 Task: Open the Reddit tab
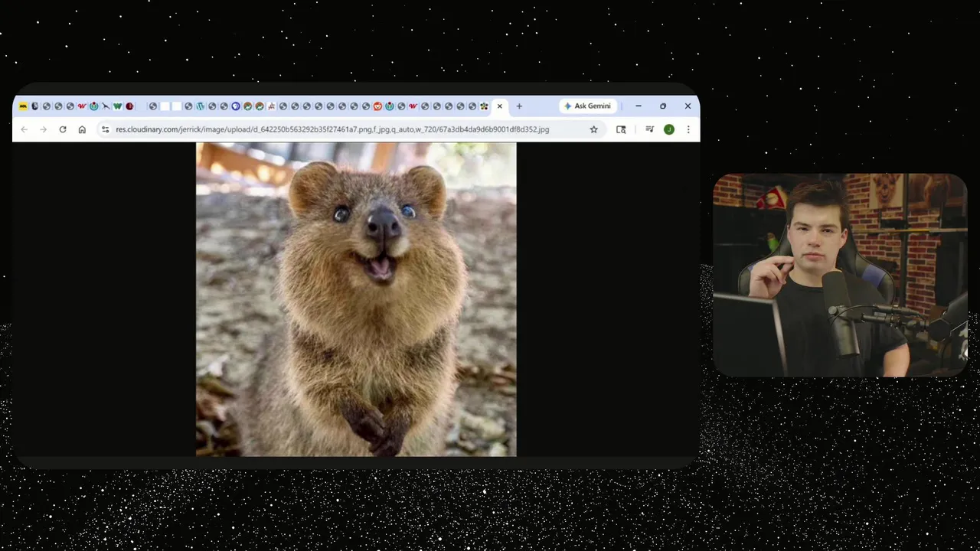377,106
